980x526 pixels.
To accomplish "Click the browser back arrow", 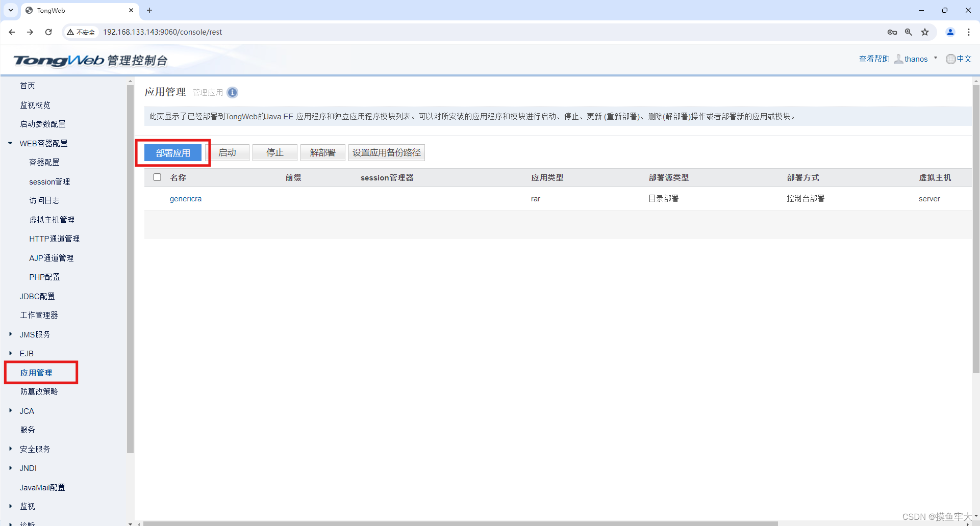I will click(12, 32).
